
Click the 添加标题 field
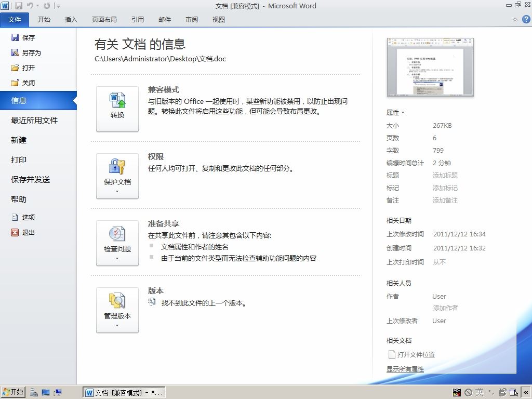(x=445, y=176)
